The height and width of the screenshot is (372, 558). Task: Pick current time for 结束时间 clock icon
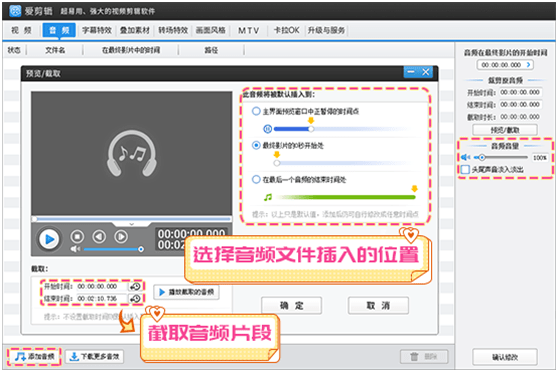[x=135, y=299]
